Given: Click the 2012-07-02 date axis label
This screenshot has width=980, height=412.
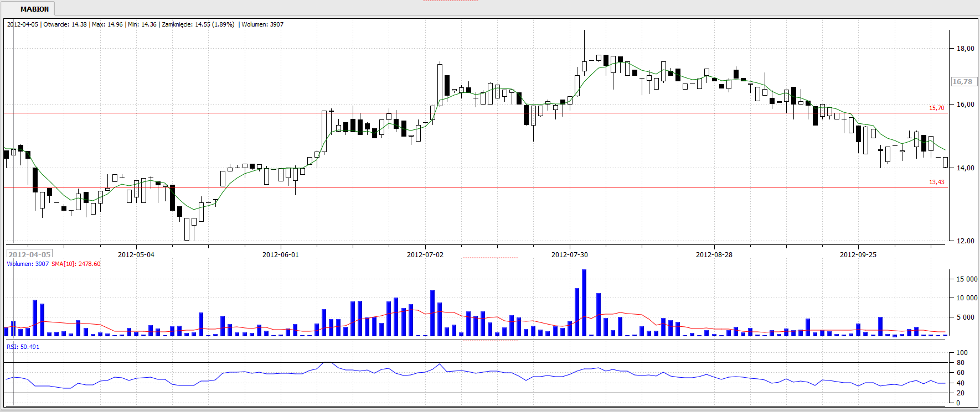Looking at the screenshot, I should tap(425, 255).
